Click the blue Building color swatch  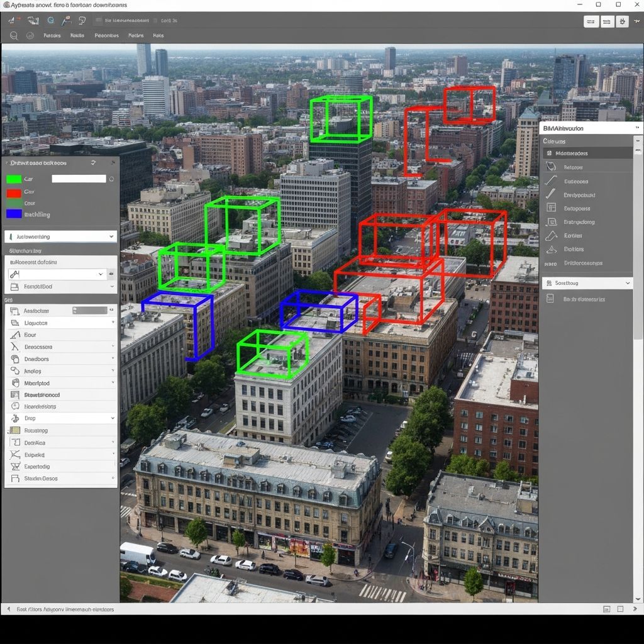(13, 214)
